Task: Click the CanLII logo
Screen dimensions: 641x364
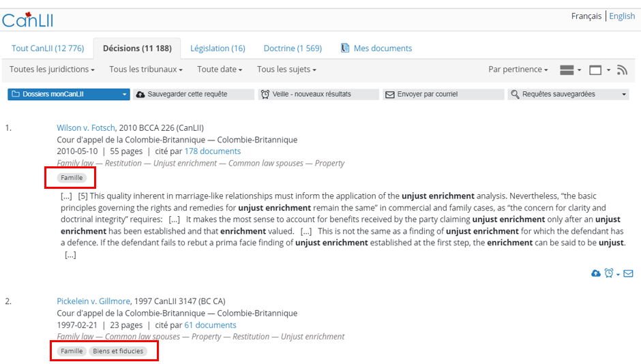Action: [x=28, y=19]
